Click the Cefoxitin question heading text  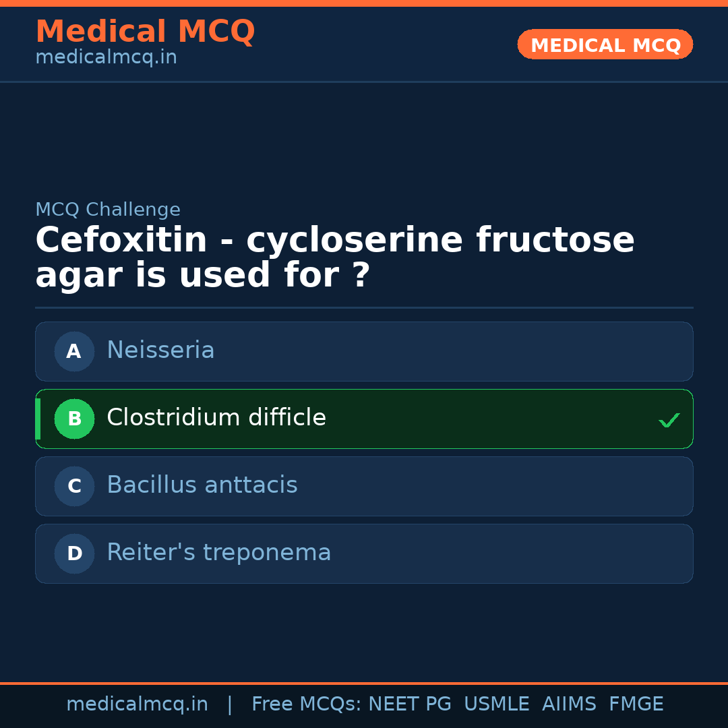335,258
